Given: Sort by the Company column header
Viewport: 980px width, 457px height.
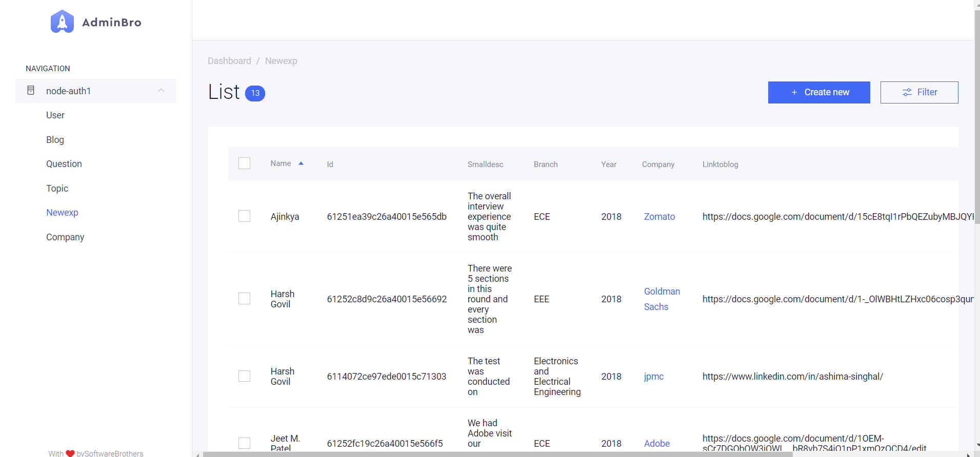Looking at the screenshot, I should coord(658,164).
